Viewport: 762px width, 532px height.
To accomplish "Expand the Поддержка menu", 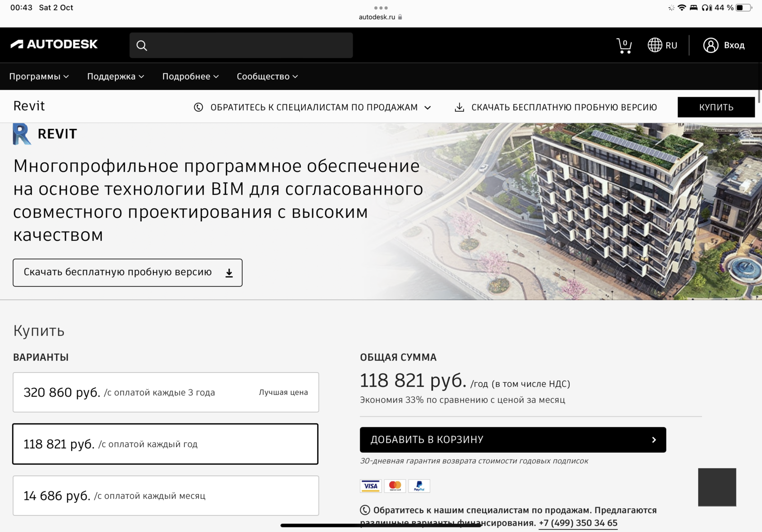I will point(116,77).
